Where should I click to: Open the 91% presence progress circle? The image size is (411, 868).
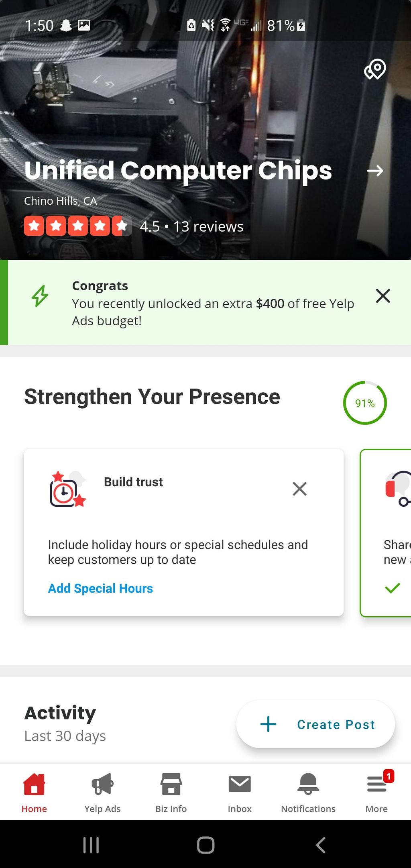click(x=365, y=403)
